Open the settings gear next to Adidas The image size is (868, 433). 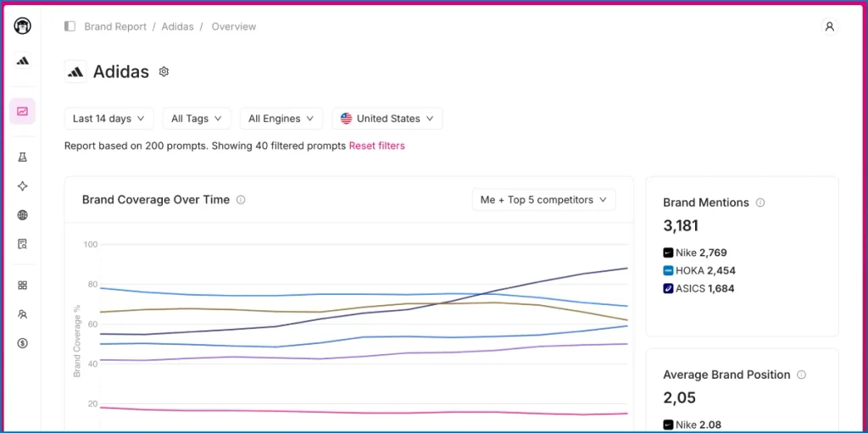pyautogui.click(x=164, y=71)
